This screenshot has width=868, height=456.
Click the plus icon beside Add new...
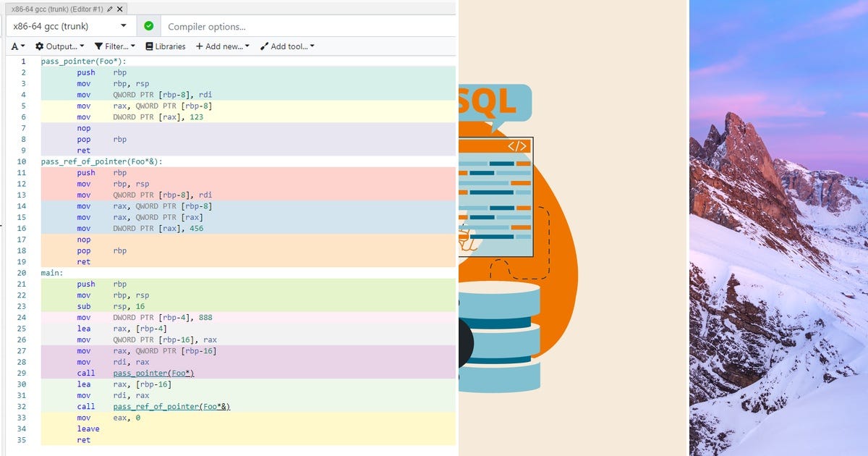point(199,46)
